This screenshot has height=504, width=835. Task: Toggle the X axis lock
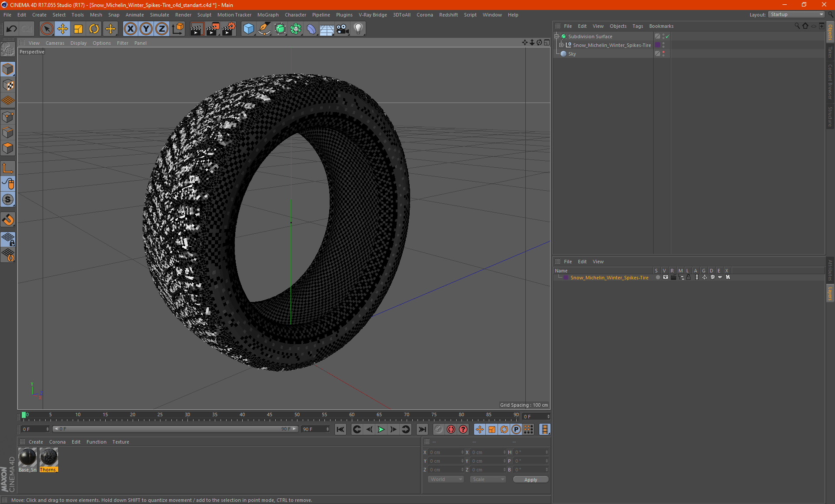coord(130,29)
